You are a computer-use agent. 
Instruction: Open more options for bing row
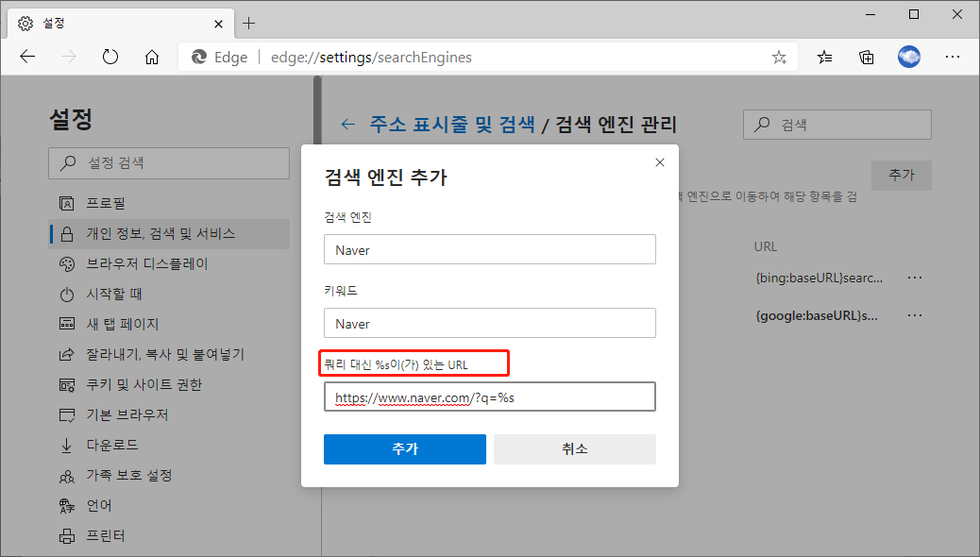tap(914, 278)
